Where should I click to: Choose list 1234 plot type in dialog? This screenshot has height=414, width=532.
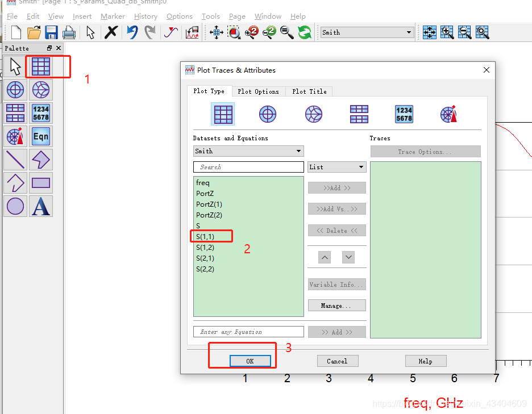click(404, 114)
